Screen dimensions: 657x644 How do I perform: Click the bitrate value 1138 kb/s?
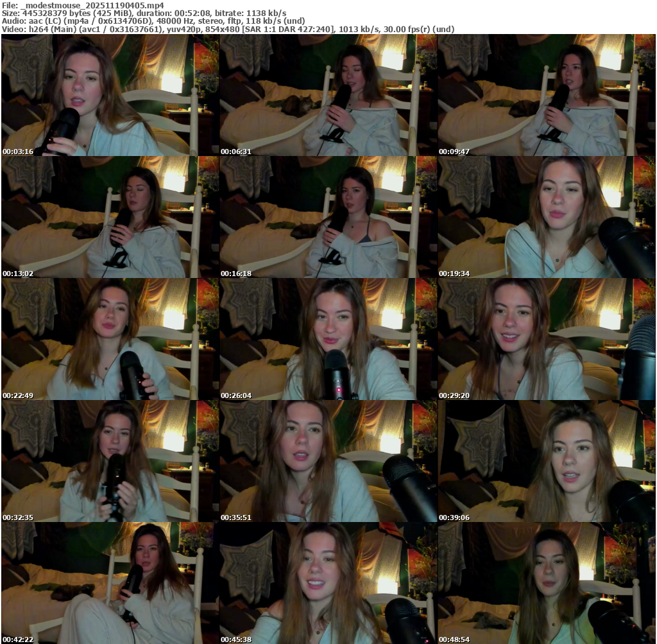266,13
